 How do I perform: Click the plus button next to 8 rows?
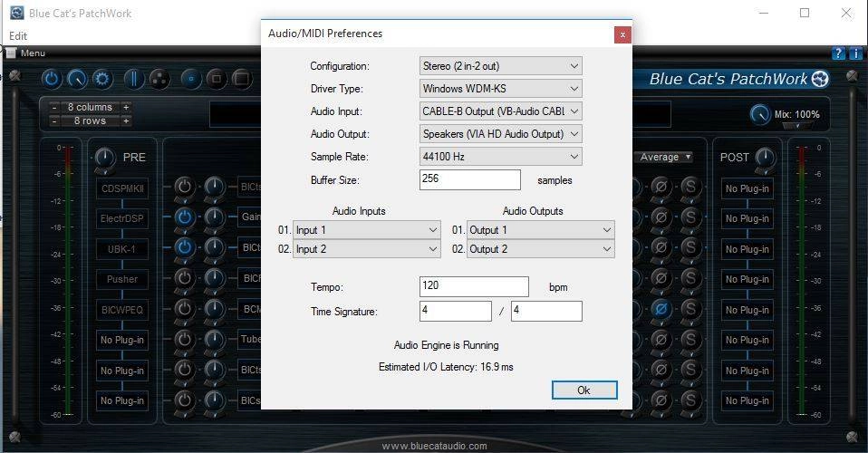click(x=126, y=120)
